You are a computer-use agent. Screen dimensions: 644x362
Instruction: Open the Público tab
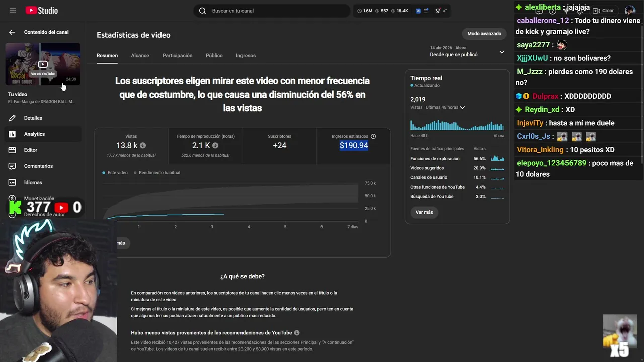click(x=214, y=56)
